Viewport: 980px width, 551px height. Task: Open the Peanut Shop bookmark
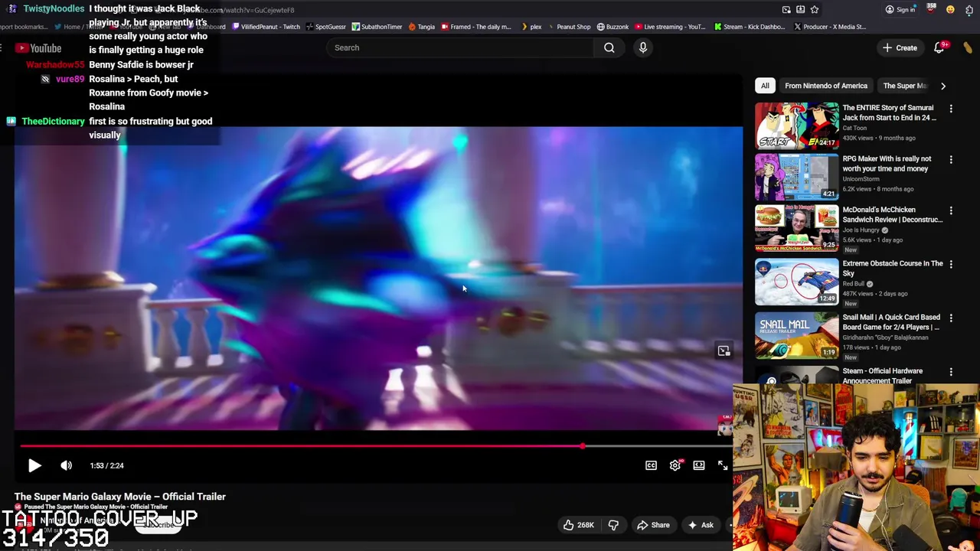pos(569,27)
